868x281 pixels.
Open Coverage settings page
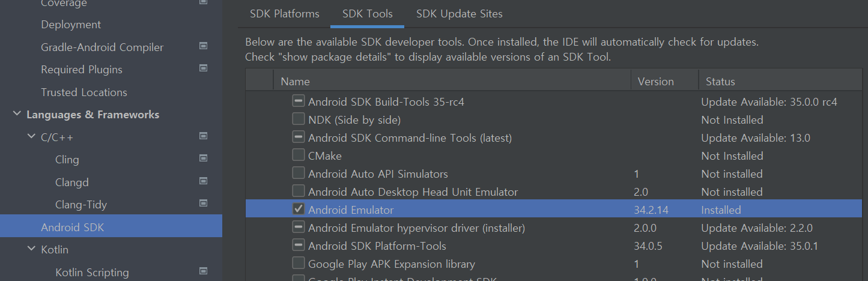pyautogui.click(x=64, y=4)
